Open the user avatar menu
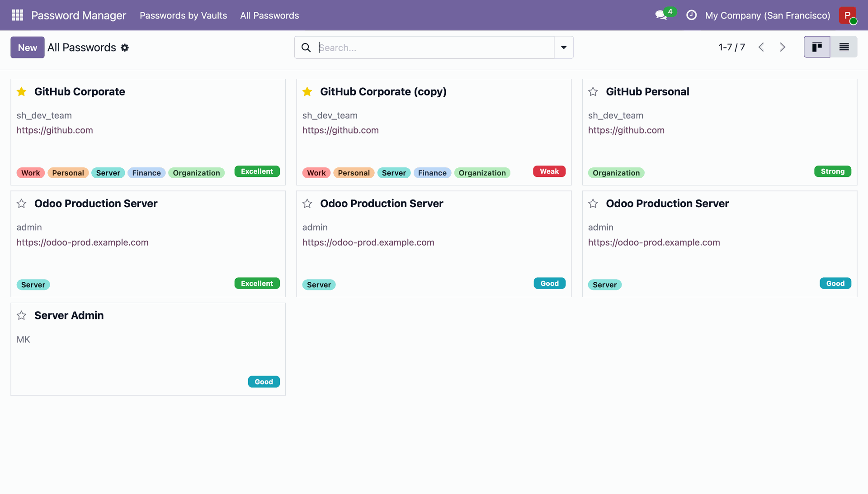 coord(848,15)
